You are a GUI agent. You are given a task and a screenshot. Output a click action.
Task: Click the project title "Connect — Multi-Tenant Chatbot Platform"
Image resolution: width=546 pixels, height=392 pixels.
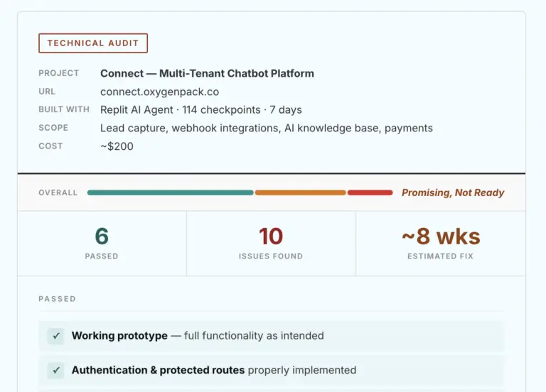tap(207, 73)
